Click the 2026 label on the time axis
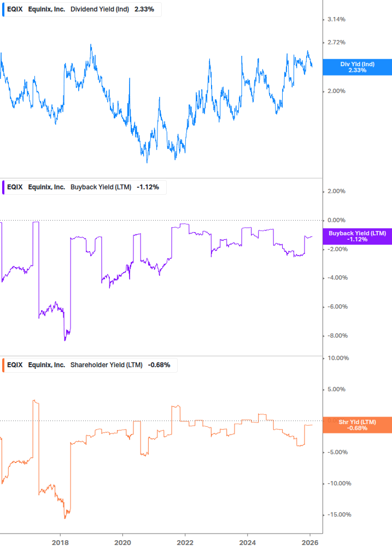 310,543
